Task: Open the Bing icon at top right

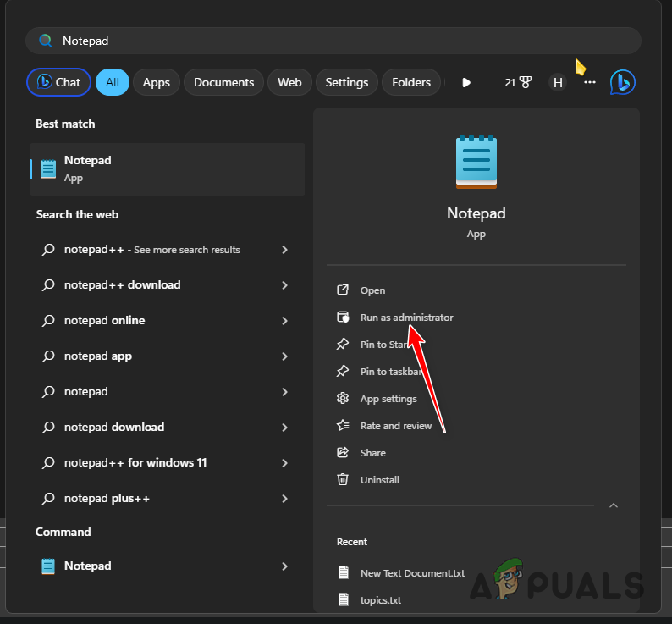Action: (622, 82)
